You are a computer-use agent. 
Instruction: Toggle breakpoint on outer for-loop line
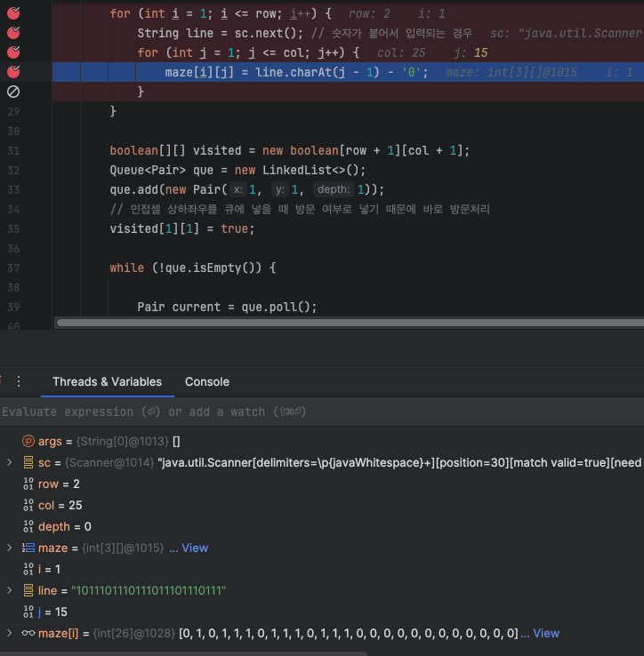click(x=13, y=13)
